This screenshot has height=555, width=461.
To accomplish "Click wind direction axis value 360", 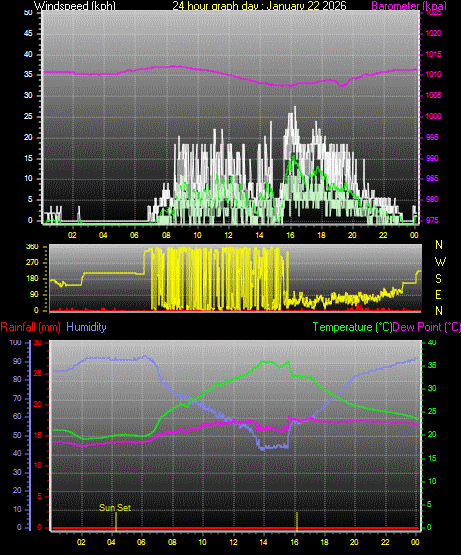I will click(33, 247).
